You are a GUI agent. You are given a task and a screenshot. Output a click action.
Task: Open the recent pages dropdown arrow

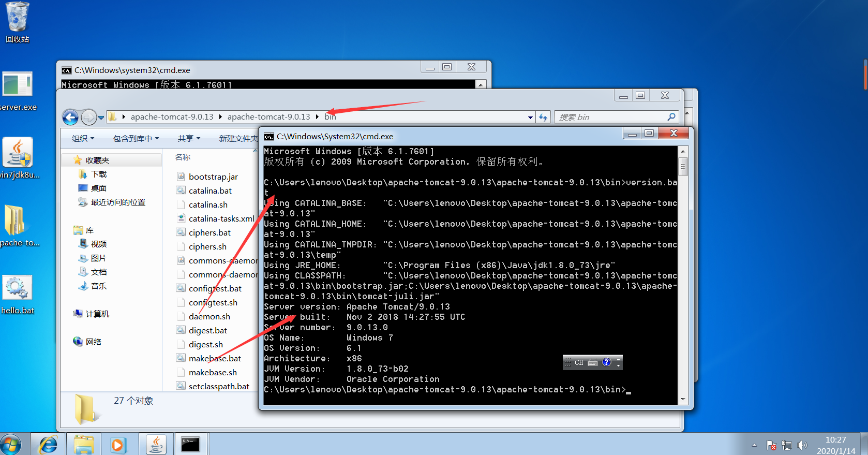pos(101,118)
